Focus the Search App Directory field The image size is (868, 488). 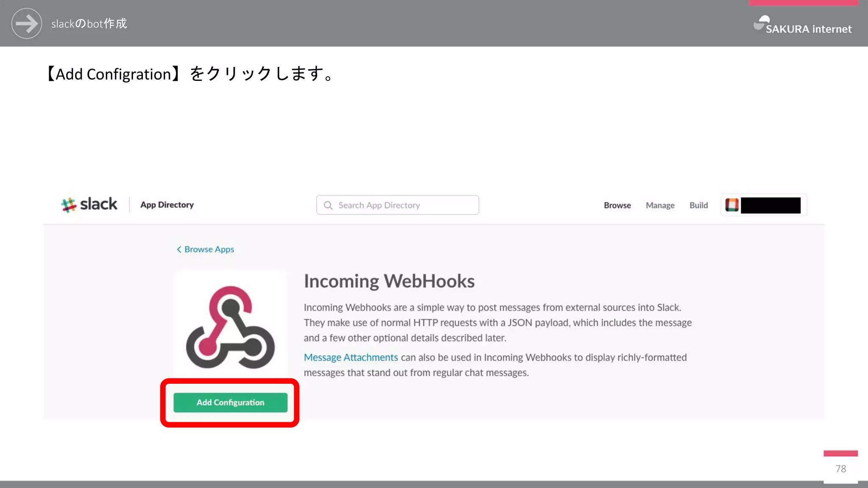coord(398,205)
